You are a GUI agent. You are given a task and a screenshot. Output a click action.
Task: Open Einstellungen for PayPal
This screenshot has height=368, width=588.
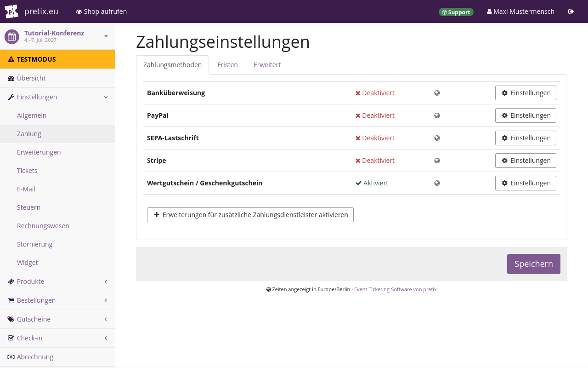(526, 115)
